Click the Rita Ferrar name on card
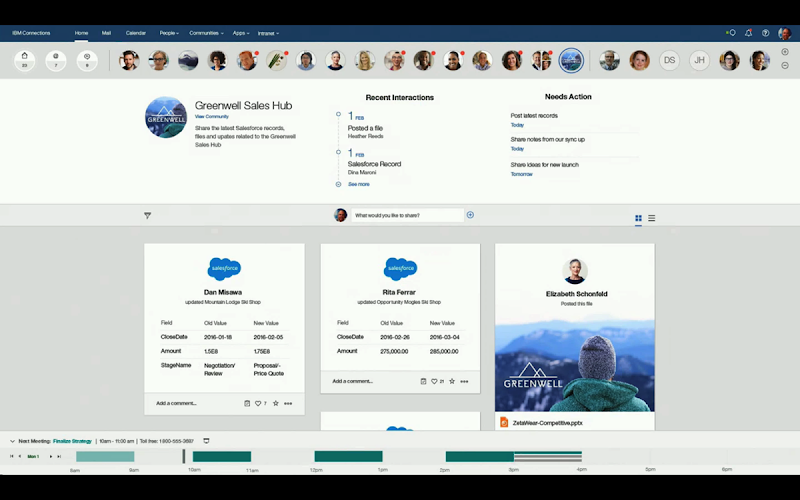Viewport: 800px width, 500px height. coord(399,292)
